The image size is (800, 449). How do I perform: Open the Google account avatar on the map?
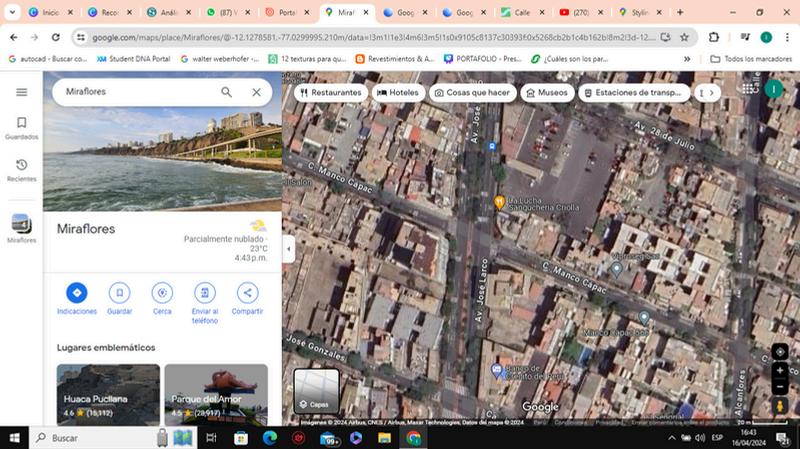pos(774,89)
